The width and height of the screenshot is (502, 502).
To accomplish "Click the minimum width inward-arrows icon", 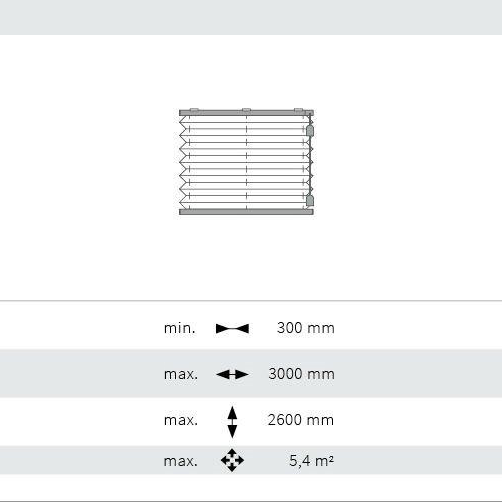I will point(232,329).
